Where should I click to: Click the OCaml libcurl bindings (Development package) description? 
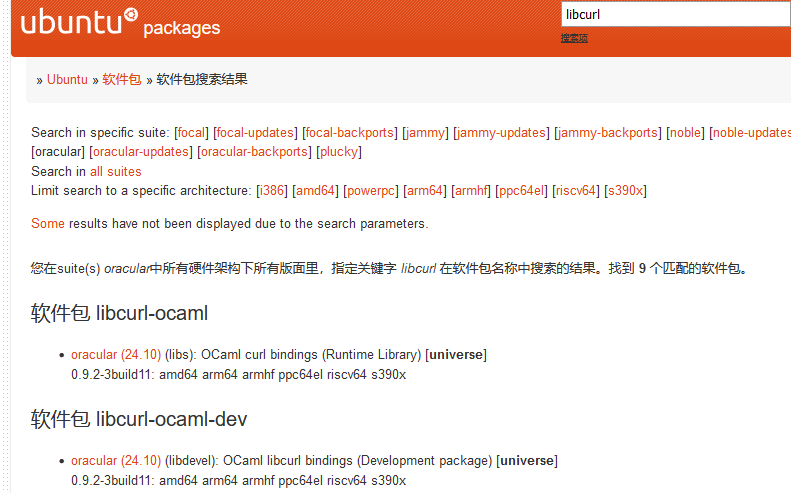(358, 461)
